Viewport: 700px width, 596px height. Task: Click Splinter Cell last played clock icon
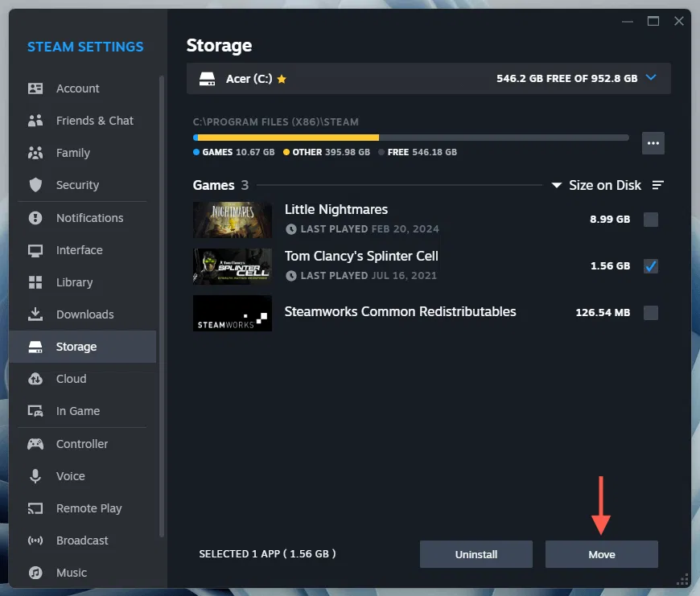click(x=291, y=276)
